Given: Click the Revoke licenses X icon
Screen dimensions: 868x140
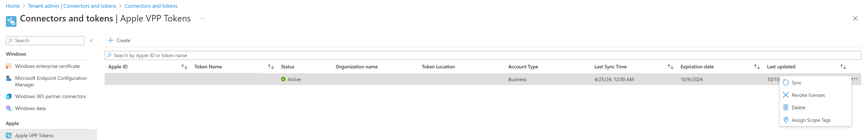Looking at the screenshot, I should tap(785, 95).
